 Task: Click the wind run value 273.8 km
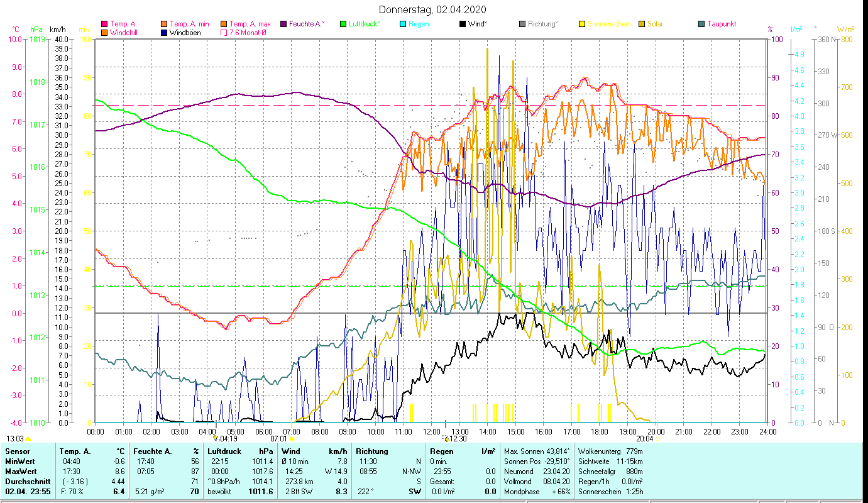pyautogui.click(x=299, y=482)
